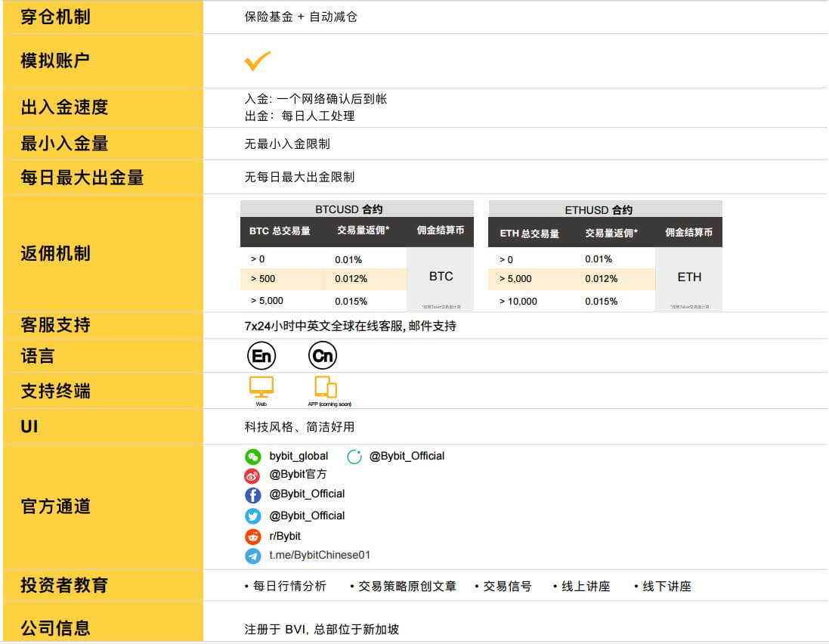
Task: Click the red Weibo icon
Action: [x=252, y=475]
